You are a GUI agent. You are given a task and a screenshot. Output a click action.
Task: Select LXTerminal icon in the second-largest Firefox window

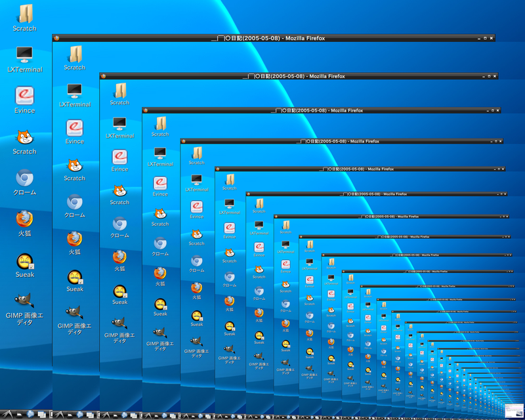(x=119, y=124)
